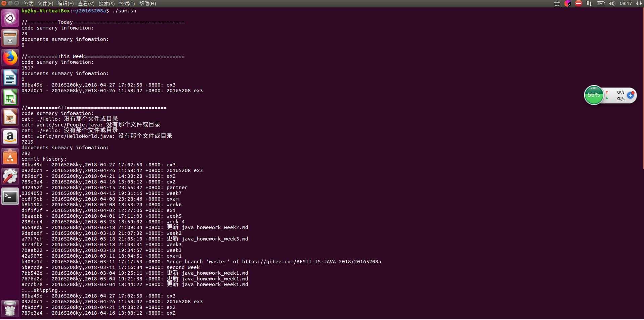Click commit 9de6edf week2 line

click(101, 233)
